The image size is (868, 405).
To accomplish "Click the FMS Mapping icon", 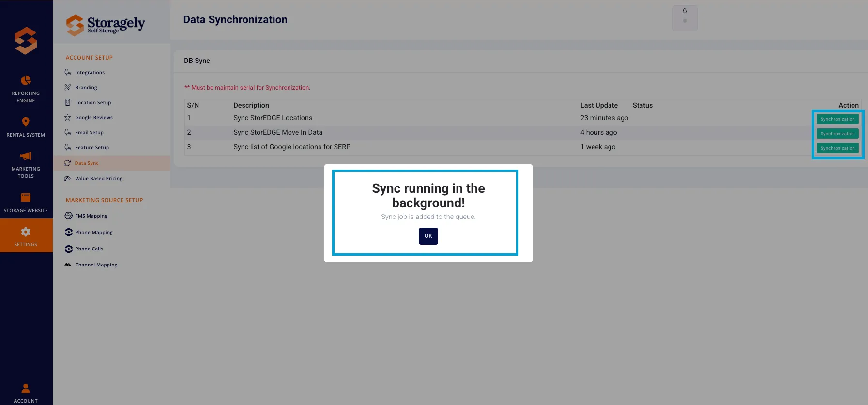I will tap(68, 216).
